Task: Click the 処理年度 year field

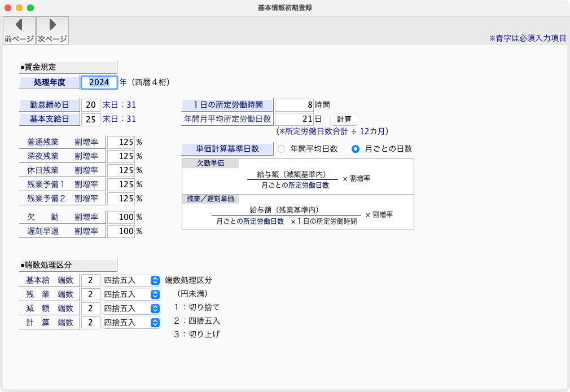Action: tap(99, 82)
